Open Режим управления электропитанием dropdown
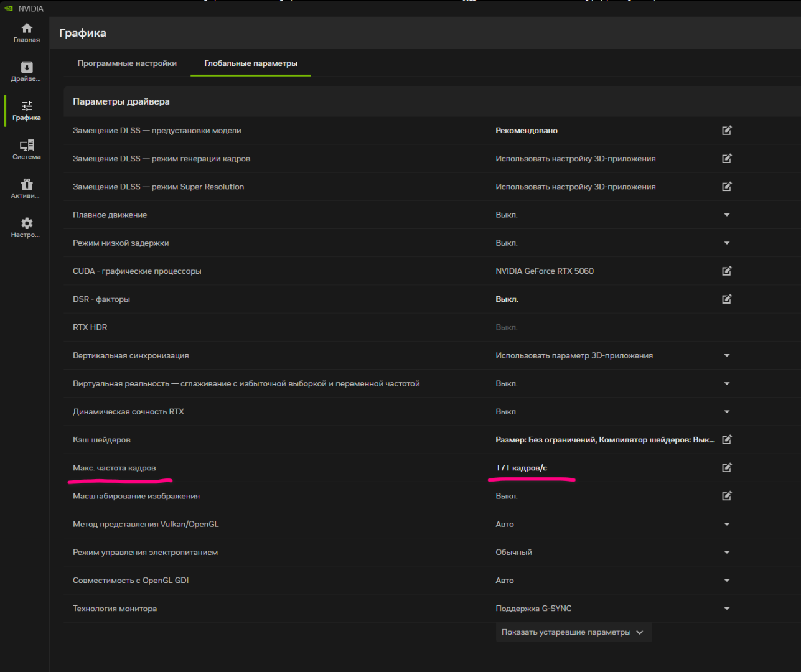Image resolution: width=801 pixels, height=672 pixels. (726, 553)
